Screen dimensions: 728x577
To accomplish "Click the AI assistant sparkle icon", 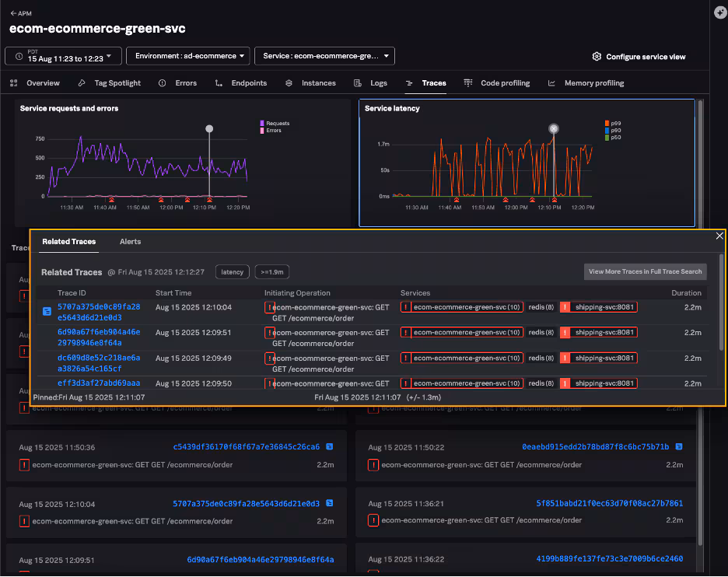I will [719, 12].
